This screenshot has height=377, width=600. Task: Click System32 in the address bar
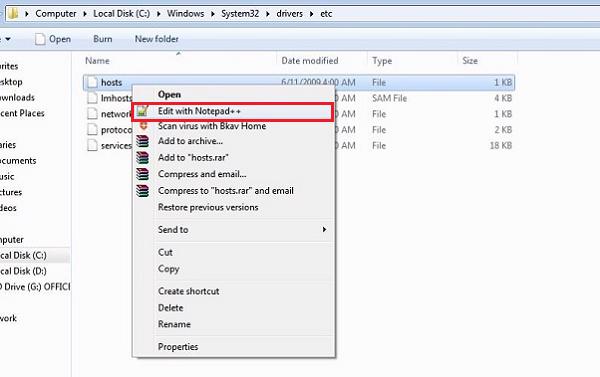[x=240, y=13]
